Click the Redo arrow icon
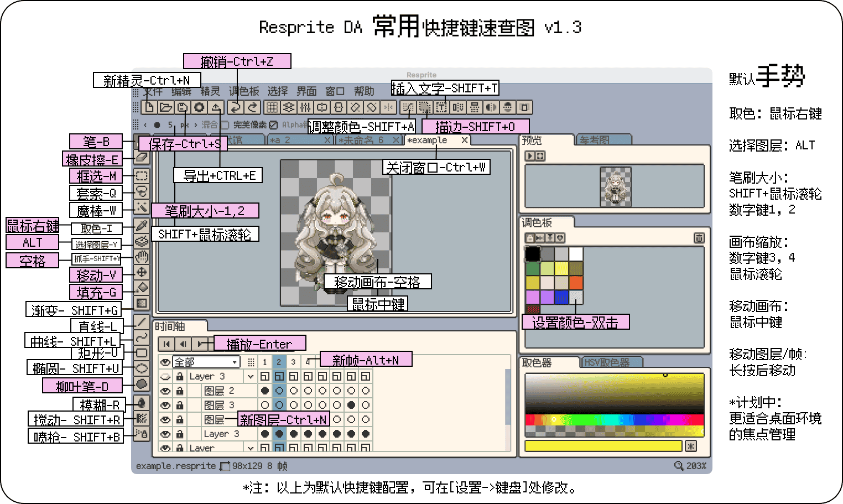 [x=252, y=107]
